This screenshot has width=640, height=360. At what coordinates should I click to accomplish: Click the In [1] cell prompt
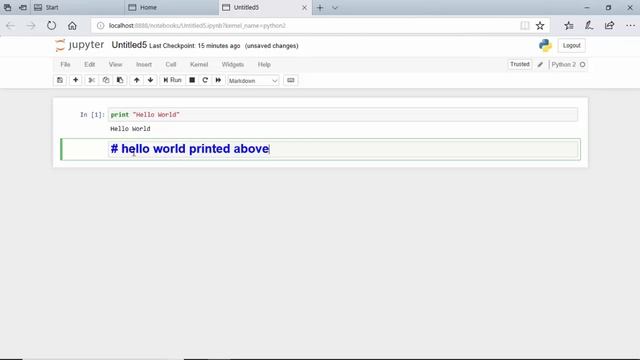point(92,115)
